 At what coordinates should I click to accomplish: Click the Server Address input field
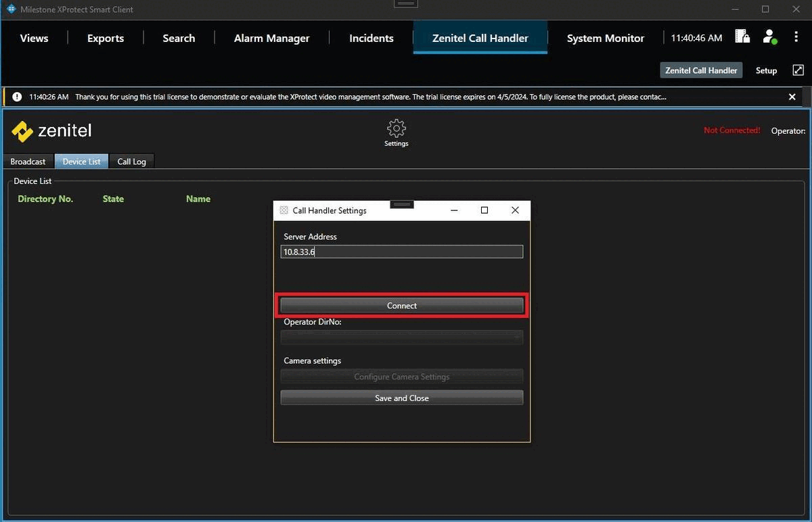(x=401, y=251)
